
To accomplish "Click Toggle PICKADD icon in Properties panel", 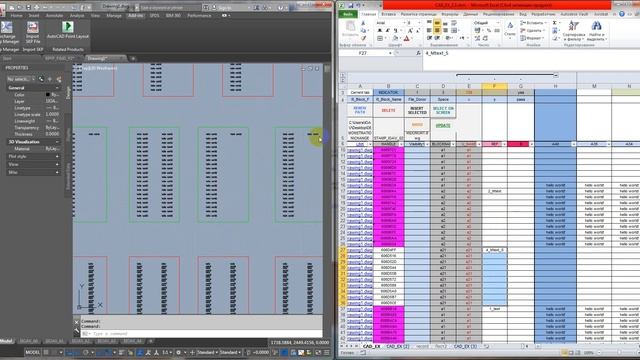I will pyautogui.click(x=41, y=79).
